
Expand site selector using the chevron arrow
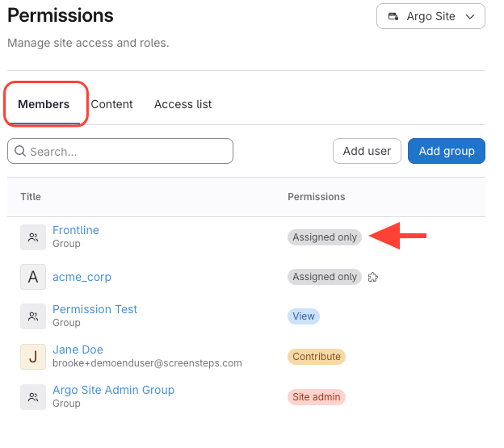[x=470, y=16]
